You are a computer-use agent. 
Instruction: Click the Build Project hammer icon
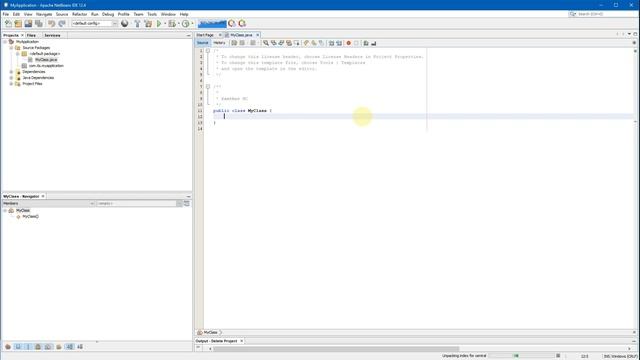pos(137,24)
